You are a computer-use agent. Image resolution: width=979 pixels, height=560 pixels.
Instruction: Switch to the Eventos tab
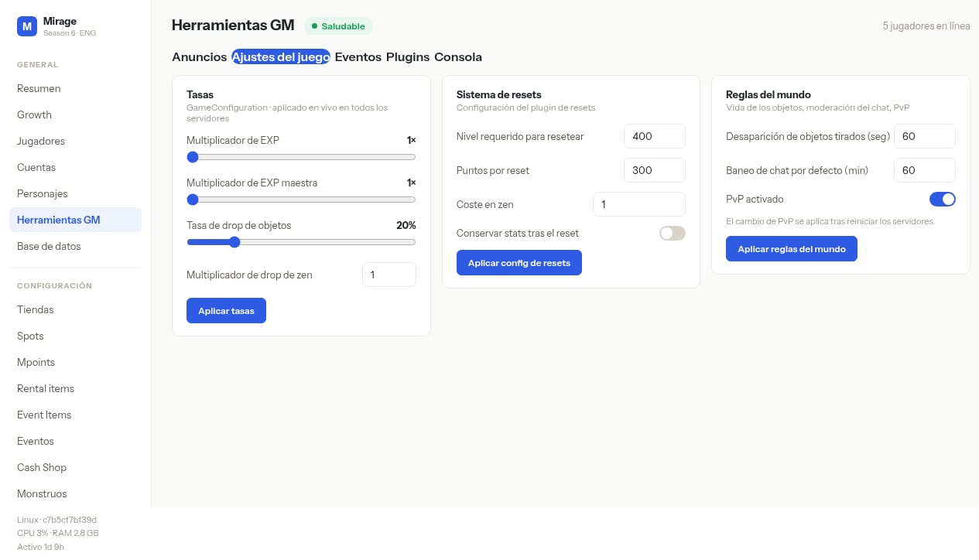click(358, 57)
